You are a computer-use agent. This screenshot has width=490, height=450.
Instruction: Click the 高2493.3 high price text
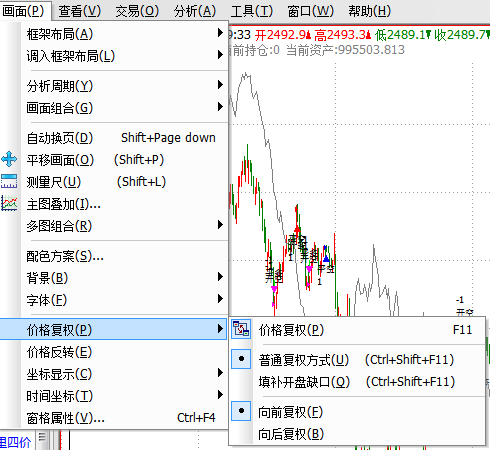[x=343, y=35]
